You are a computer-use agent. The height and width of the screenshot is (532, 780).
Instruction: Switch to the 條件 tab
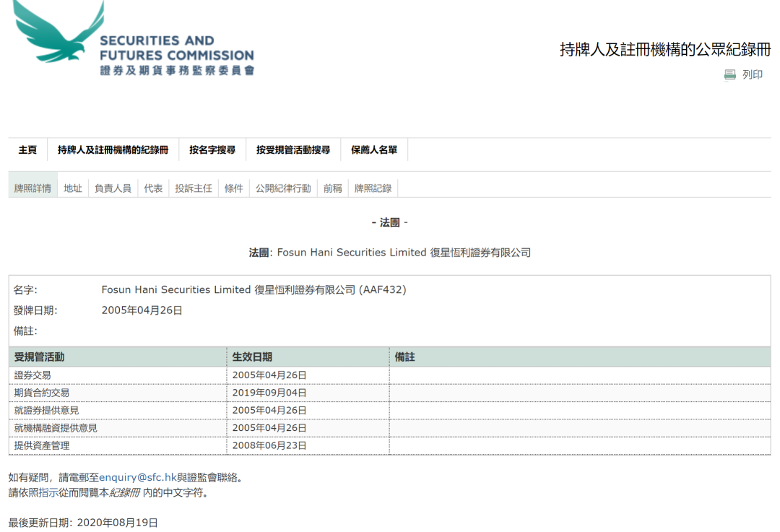tap(233, 186)
